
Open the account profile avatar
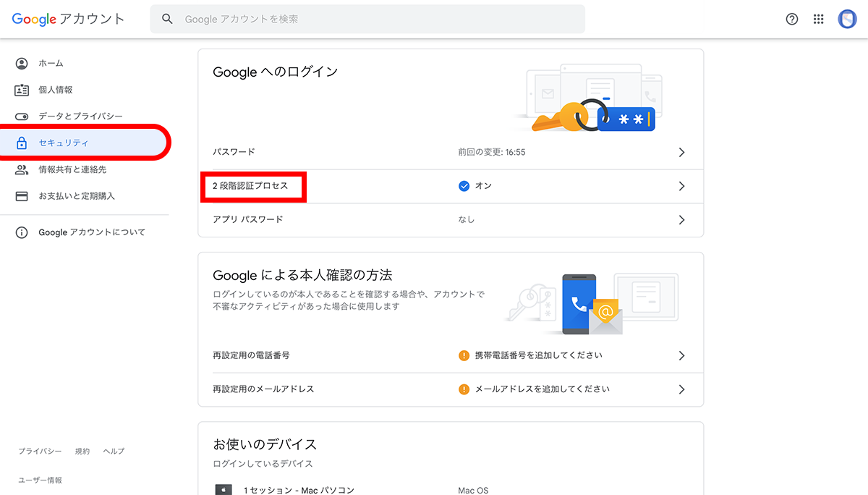pyautogui.click(x=847, y=20)
